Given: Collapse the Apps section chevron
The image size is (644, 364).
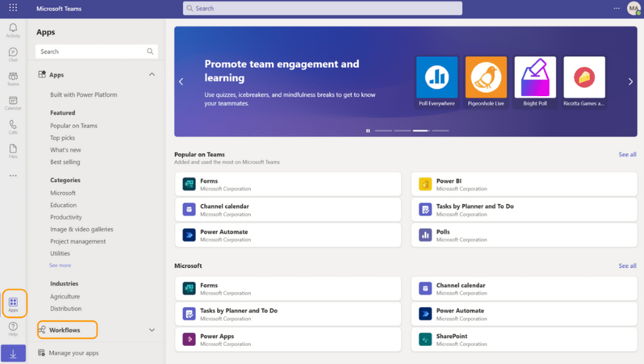Looking at the screenshot, I should (152, 75).
